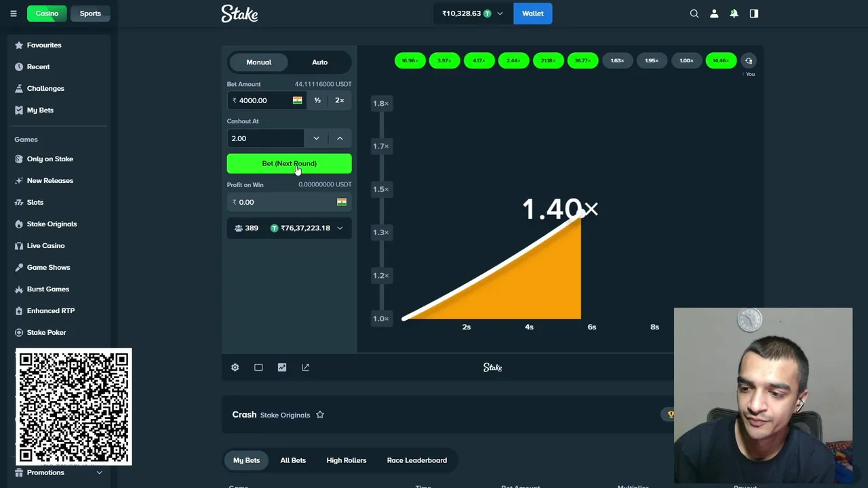Switch to Casino section
Image resolution: width=868 pixels, height=488 pixels.
coord(47,14)
